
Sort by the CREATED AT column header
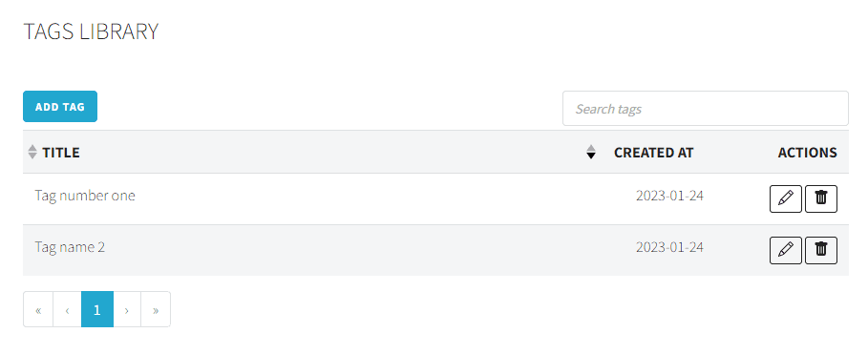click(653, 152)
